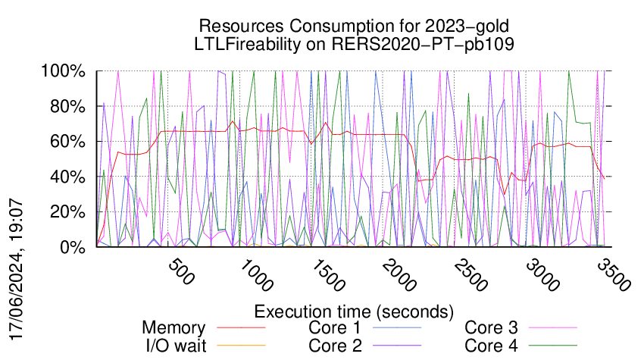Image resolution: width=644 pixels, height=360 pixels.
Task: Click the 3000 x-axis tick label
Action: pos(542,275)
